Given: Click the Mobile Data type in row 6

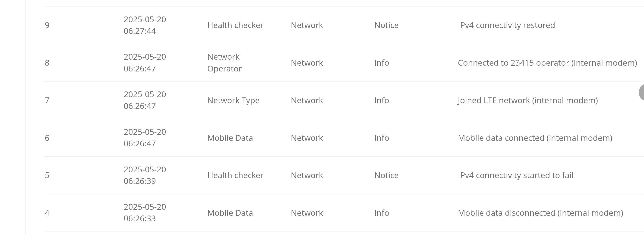Looking at the screenshot, I should (230, 138).
